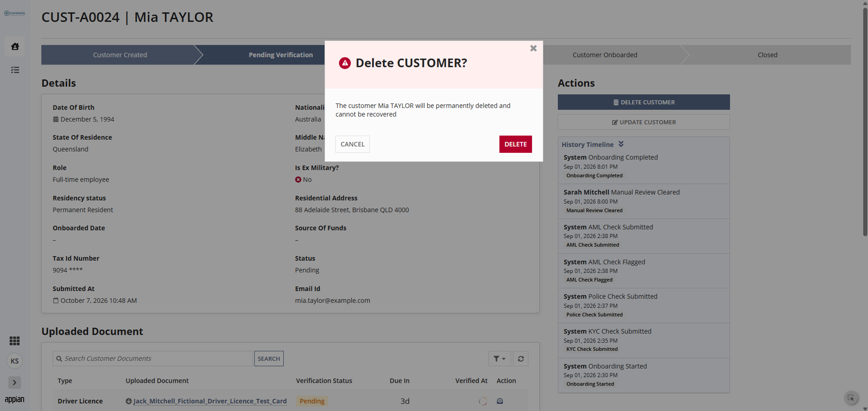
Task: Click Sarah Mitchell Manual Review Cleared entry
Action: point(644,201)
